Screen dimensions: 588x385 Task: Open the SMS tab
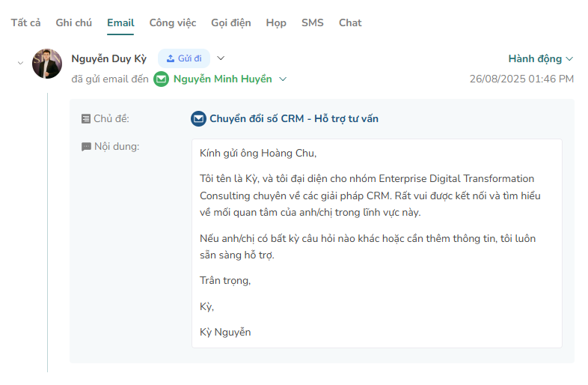click(x=313, y=22)
